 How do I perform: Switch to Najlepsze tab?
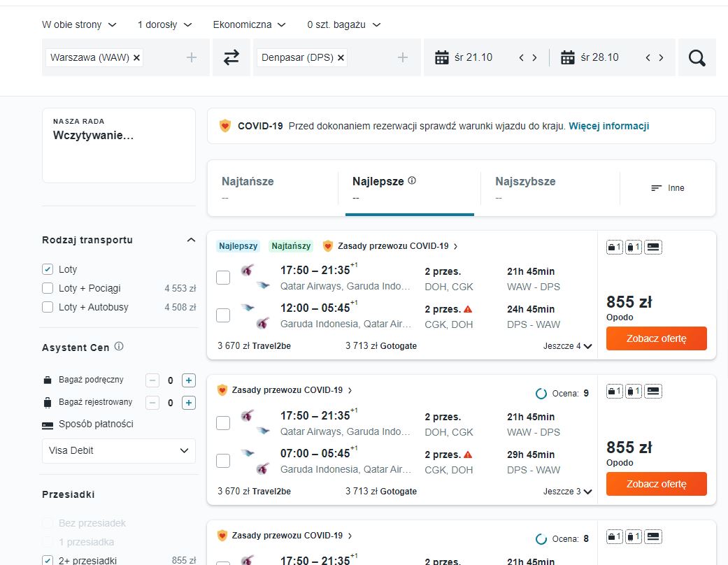[x=410, y=188]
